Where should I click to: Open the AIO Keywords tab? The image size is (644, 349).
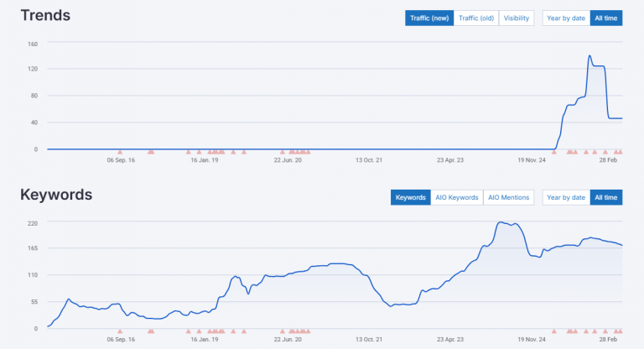click(x=457, y=197)
